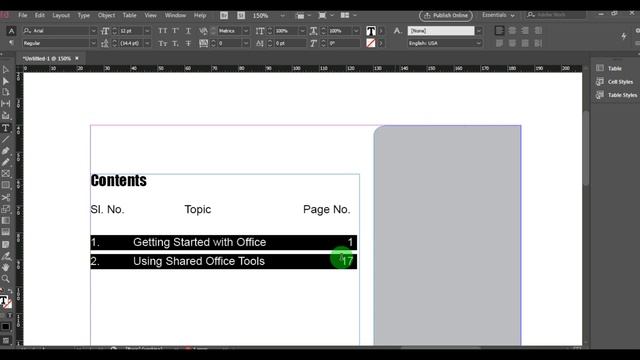Image resolution: width=640 pixels, height=360 pixels.
Task: Toggle Underline formatting
Action: tap(188, 31)
